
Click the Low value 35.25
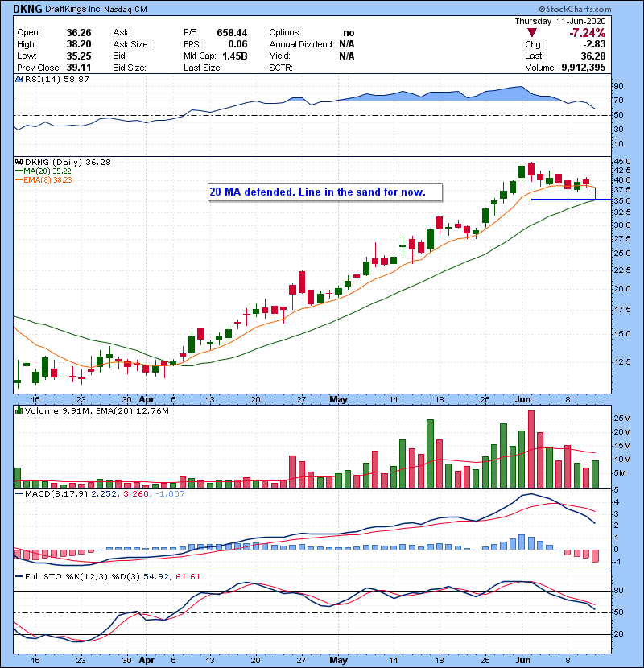[79, 56]
